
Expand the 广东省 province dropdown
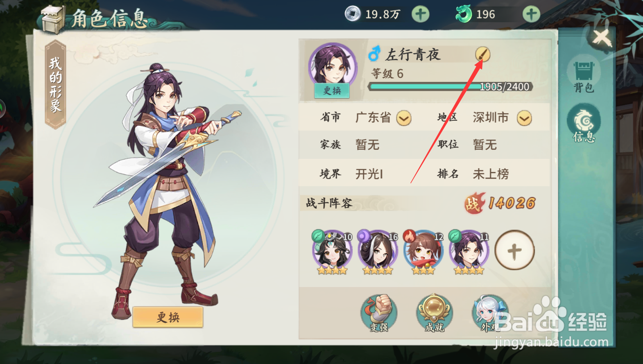[404, 118]
